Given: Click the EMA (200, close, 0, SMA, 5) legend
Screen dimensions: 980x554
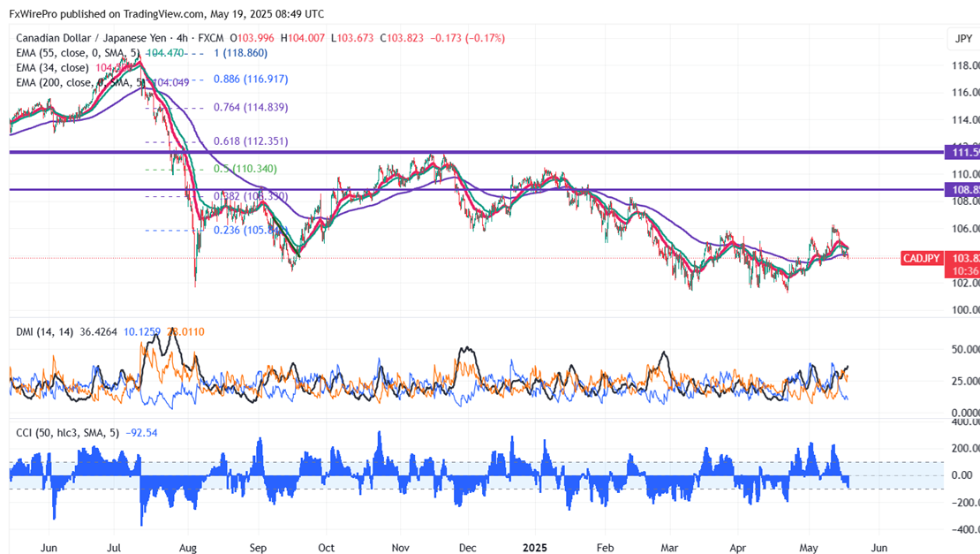Looking at the screenshot, I should [x=81, y=82].
